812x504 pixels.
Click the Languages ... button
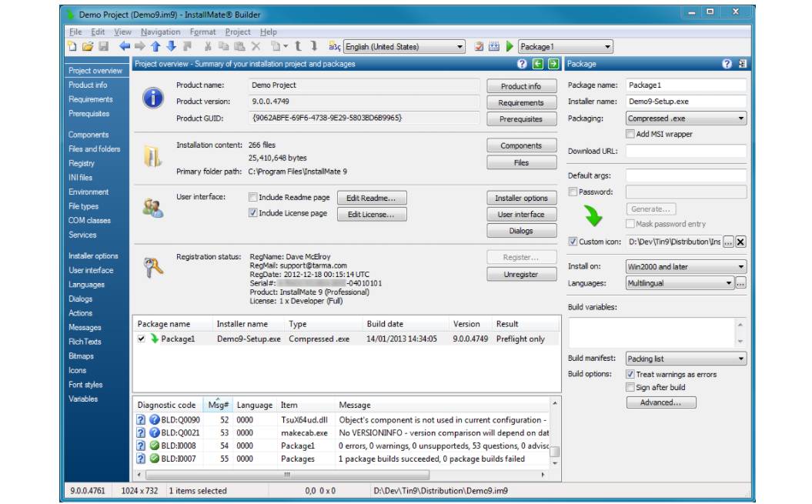[x=740, y=283]
